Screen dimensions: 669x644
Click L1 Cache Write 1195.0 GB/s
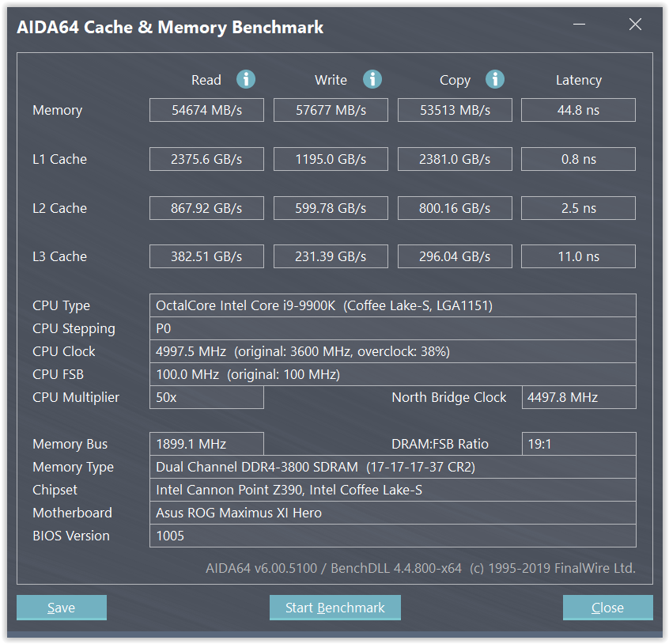[x=331, y=159]
